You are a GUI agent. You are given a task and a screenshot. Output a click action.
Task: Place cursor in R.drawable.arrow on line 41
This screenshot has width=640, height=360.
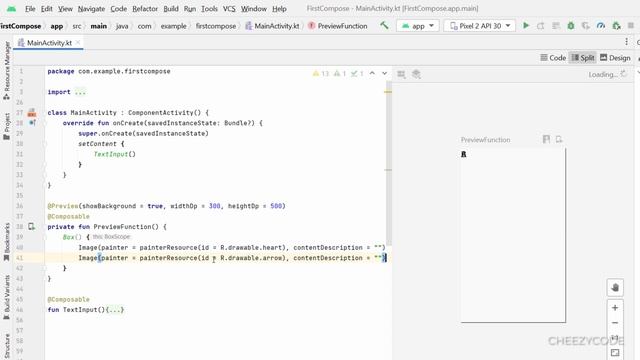[x=251, y=258]
